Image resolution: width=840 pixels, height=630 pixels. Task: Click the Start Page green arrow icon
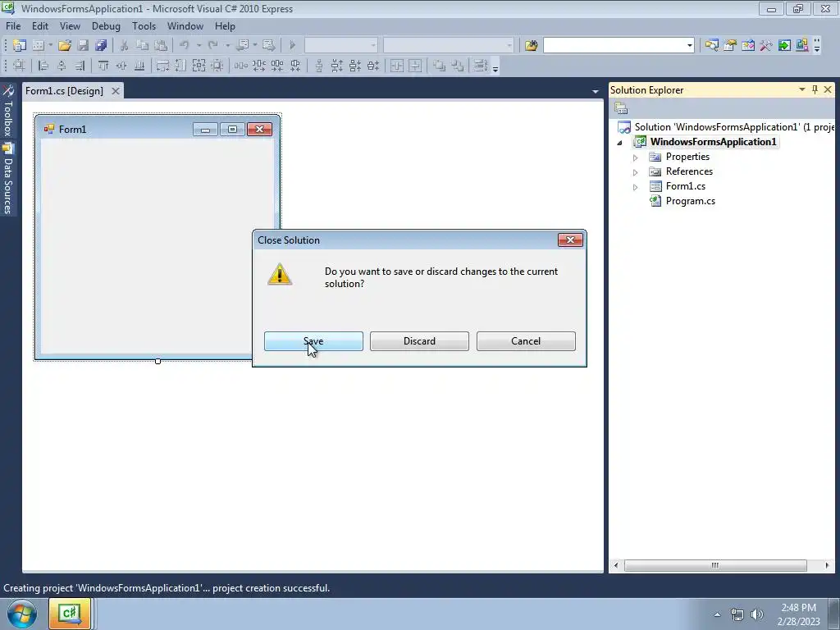(784, 46)
